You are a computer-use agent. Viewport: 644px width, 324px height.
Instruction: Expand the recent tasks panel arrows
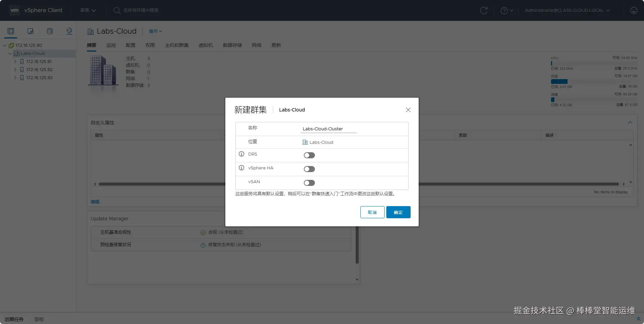(x=638, y=319)
